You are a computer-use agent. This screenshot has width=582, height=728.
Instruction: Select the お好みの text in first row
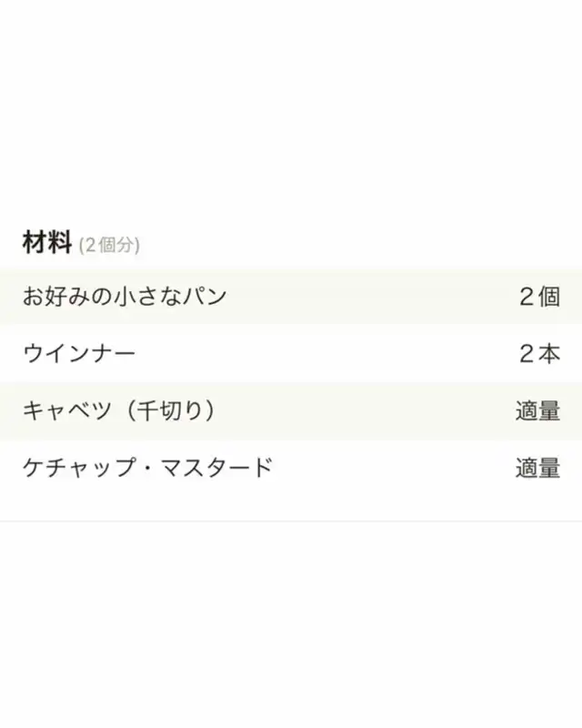[x=67, y=297]
